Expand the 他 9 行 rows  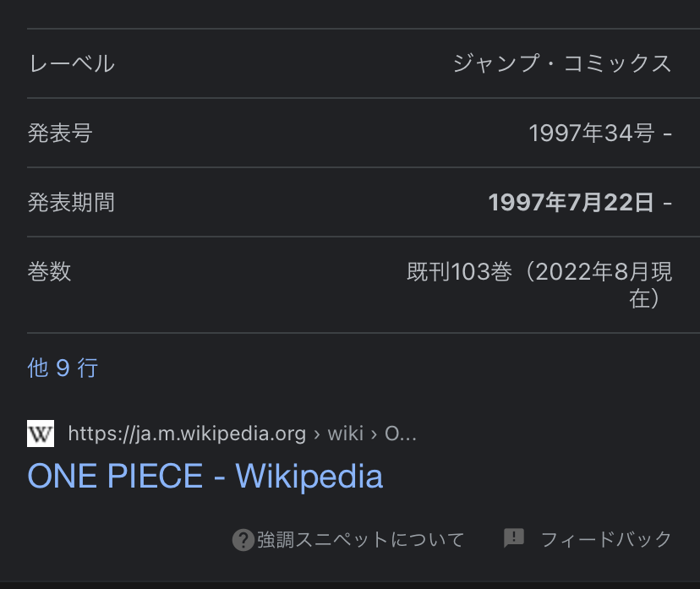63,368
